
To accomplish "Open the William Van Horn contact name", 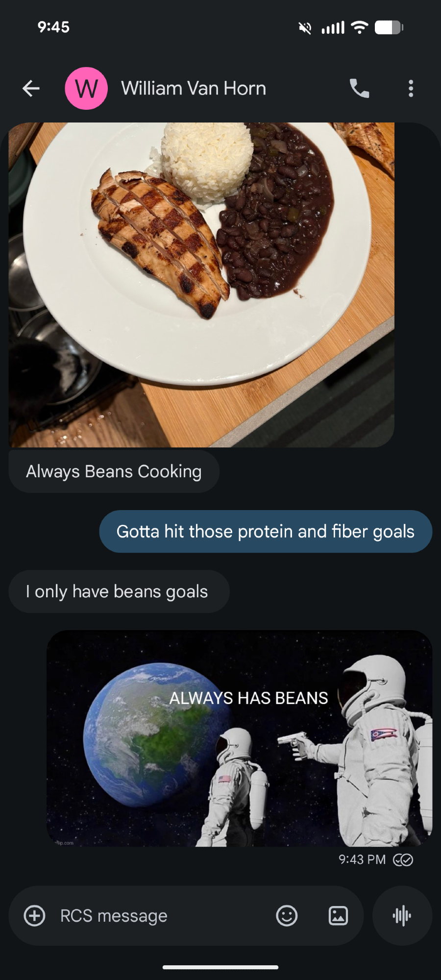I will pyautogui.click(x=194, y=89).
